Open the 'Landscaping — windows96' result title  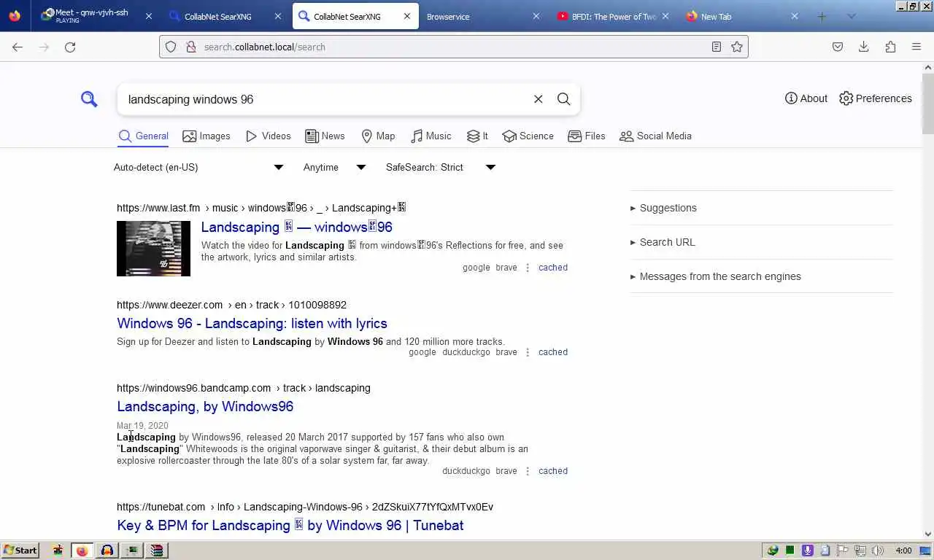click(296, 227)
